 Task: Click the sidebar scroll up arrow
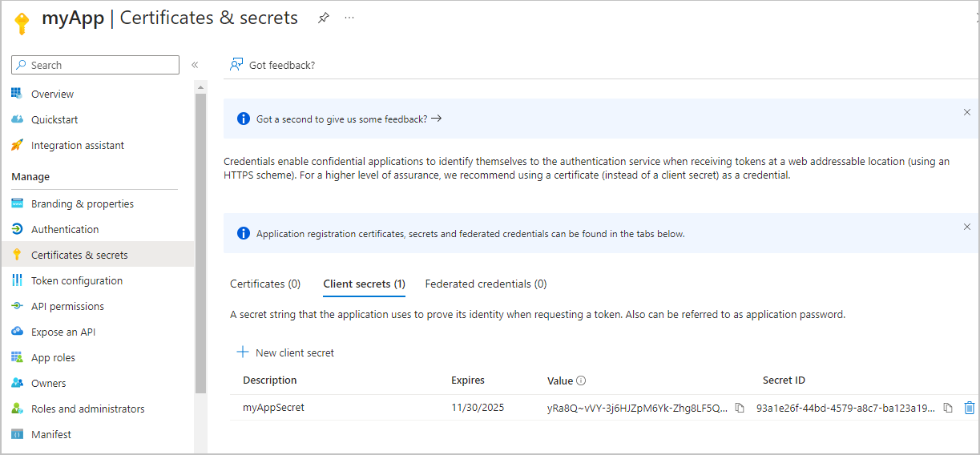[x=200, y=87]
